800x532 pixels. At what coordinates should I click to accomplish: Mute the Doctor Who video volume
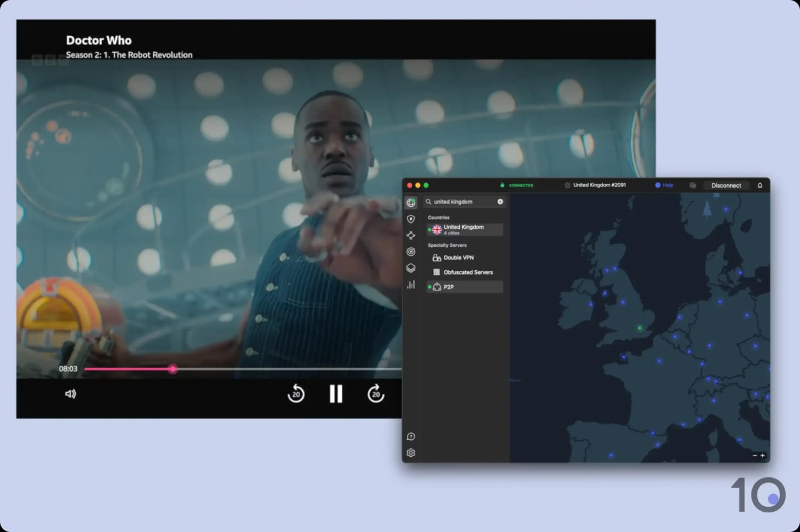pyautogui.click(x=70, y=394)
